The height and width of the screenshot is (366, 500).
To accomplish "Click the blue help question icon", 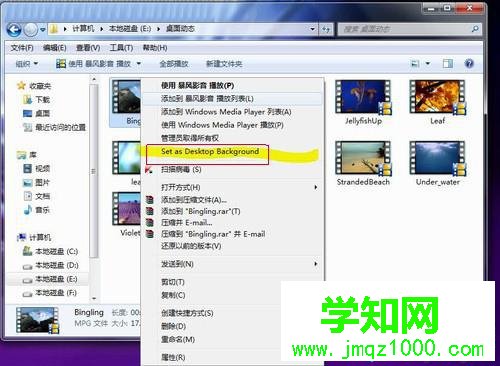I will click(x=469, y=63).
